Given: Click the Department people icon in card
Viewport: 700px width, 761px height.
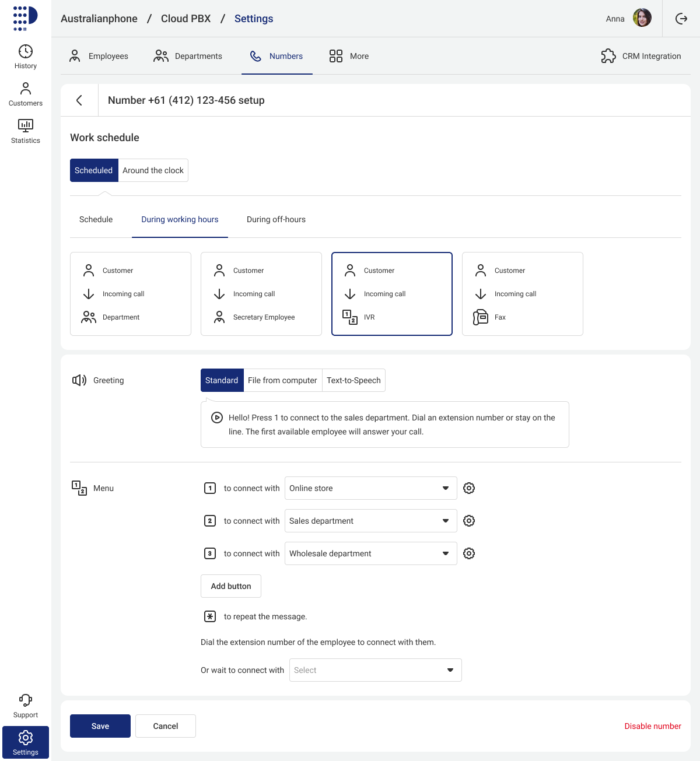Looking at the screenshot, I should pyautogui.click(x=89, y=317).
